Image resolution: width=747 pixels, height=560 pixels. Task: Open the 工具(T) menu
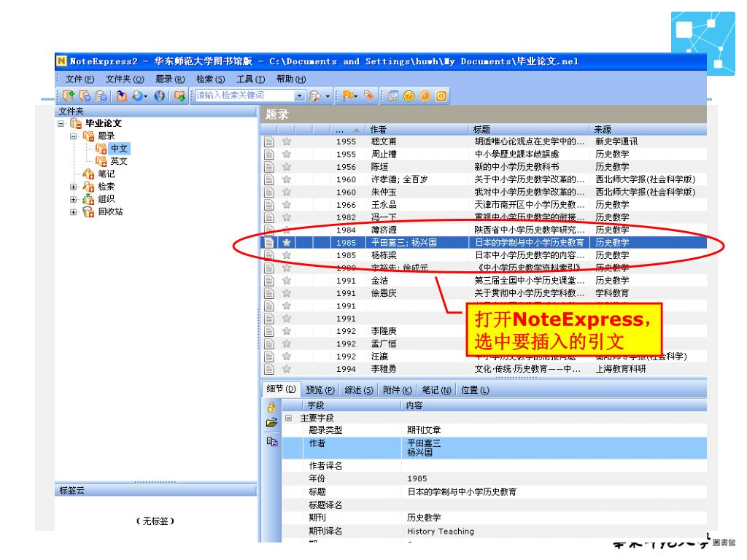pos(251,79)
